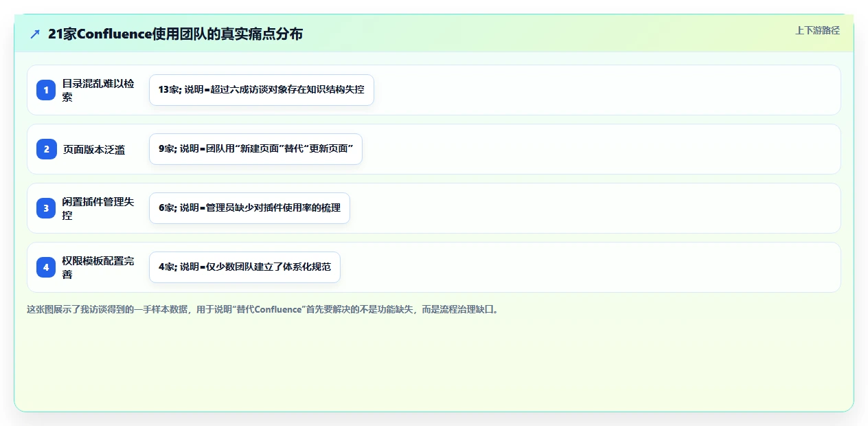Click the number 3 badge
The width and height of the screenshot is (868, 426).
(46, 208)
